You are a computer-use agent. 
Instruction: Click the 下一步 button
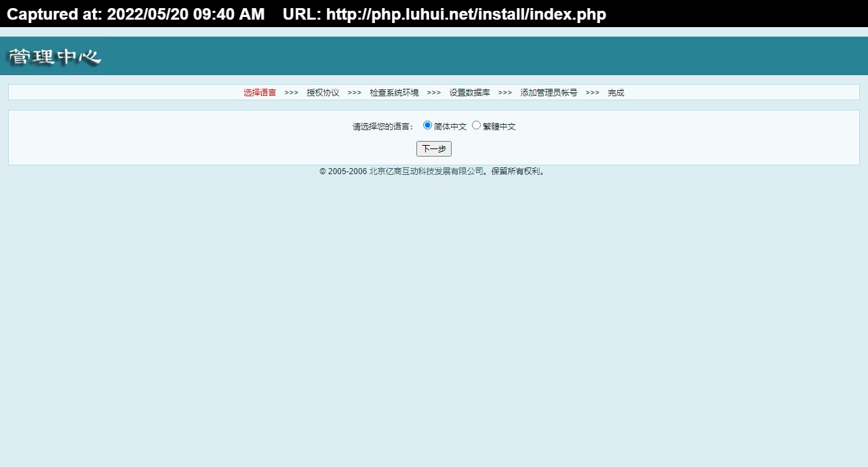click(434, 149)
